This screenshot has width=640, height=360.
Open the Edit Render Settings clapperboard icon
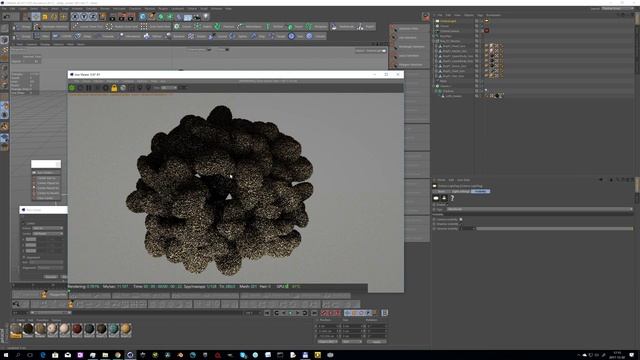coord(131,17)
